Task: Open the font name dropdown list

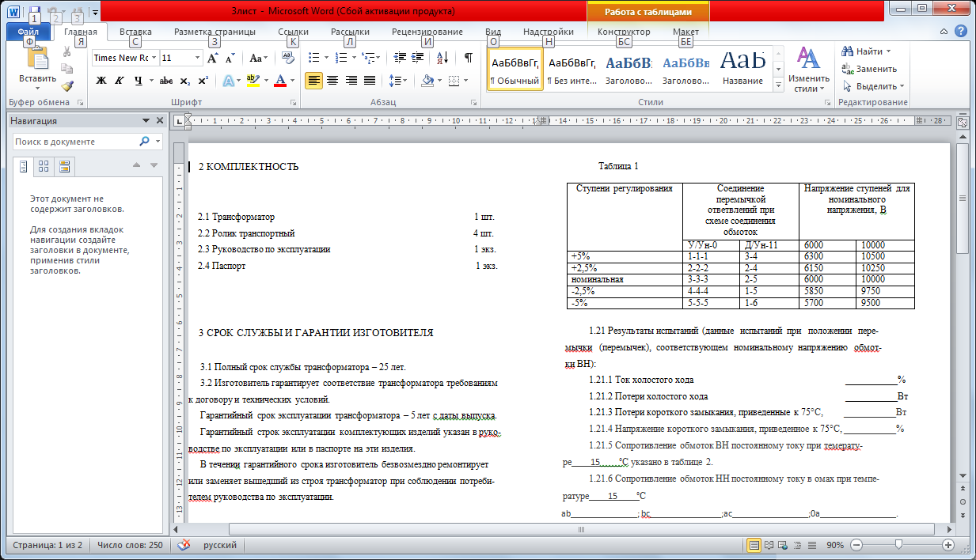Action: (154, 58)
